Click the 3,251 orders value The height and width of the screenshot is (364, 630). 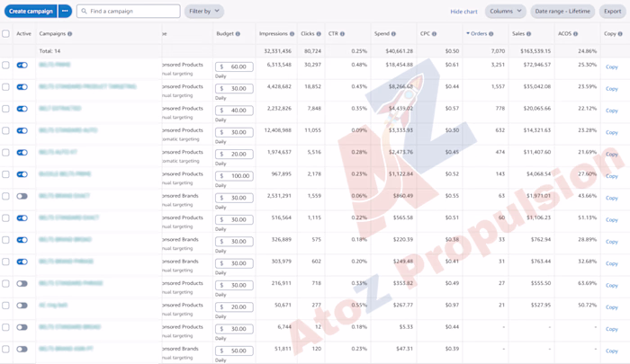498,65
